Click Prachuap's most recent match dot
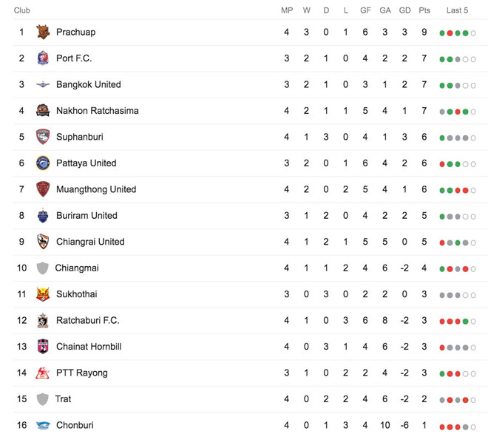Screen dimensions: 488x448 point(466,33)
